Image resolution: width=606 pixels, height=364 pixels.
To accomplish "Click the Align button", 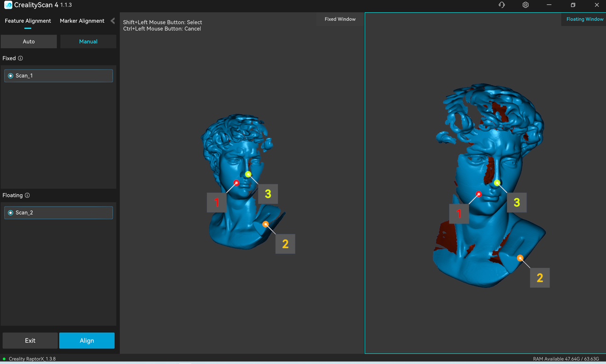I will pyautogui.click(x=87, y=340).
